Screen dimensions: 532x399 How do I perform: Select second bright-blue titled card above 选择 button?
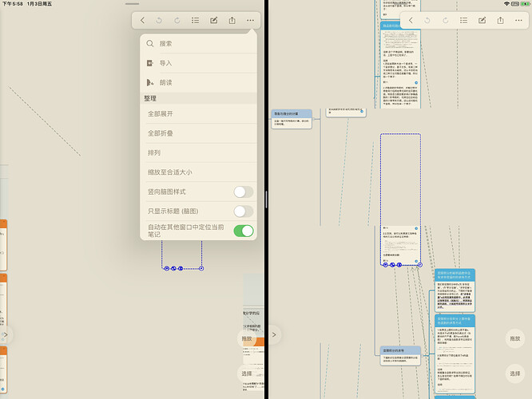pyautogui.click(x=455, y=354)
